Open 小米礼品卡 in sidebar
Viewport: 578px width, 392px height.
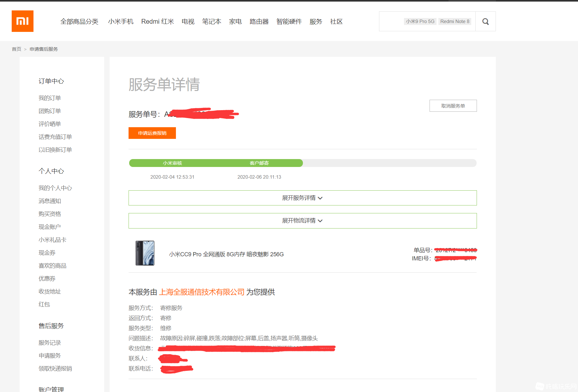coord(52,240)
